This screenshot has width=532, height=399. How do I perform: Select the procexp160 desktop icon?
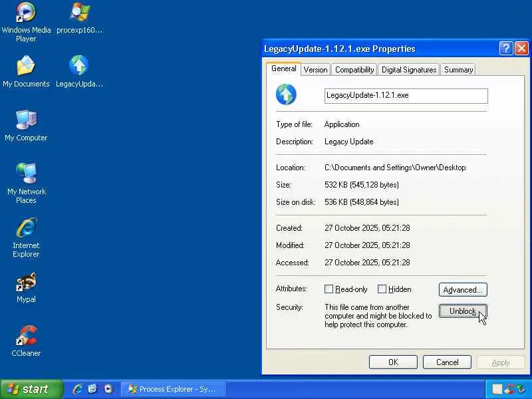tap(79, 18)
